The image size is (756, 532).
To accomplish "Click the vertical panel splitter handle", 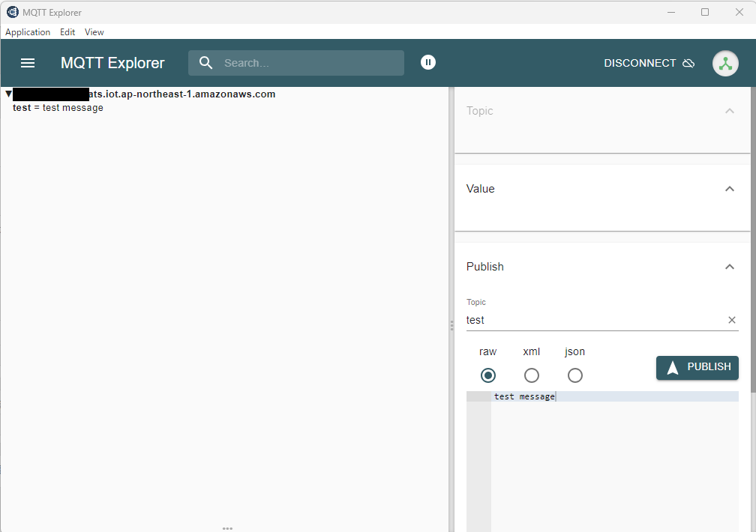I will tap(451, 326).
